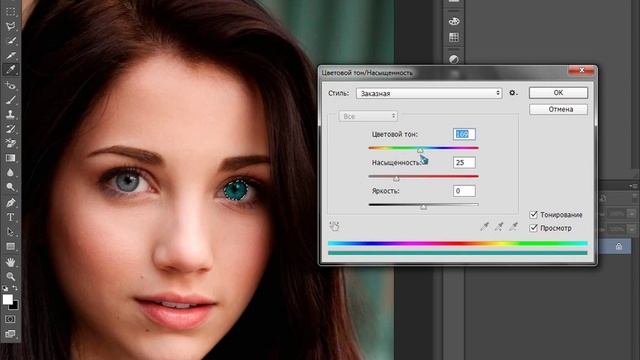Select the Brush tool
Viewport: 640px width, 360px height.
coord(11,100)
